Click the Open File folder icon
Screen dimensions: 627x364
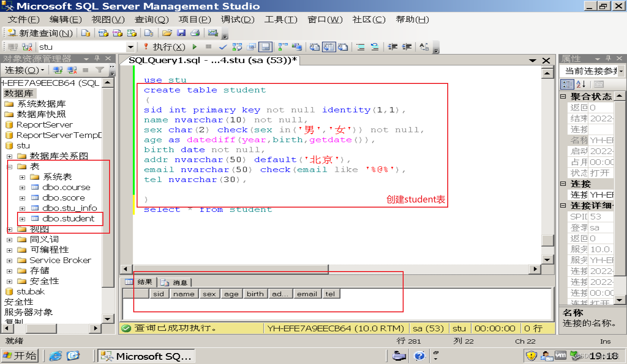tap(166, 33)
